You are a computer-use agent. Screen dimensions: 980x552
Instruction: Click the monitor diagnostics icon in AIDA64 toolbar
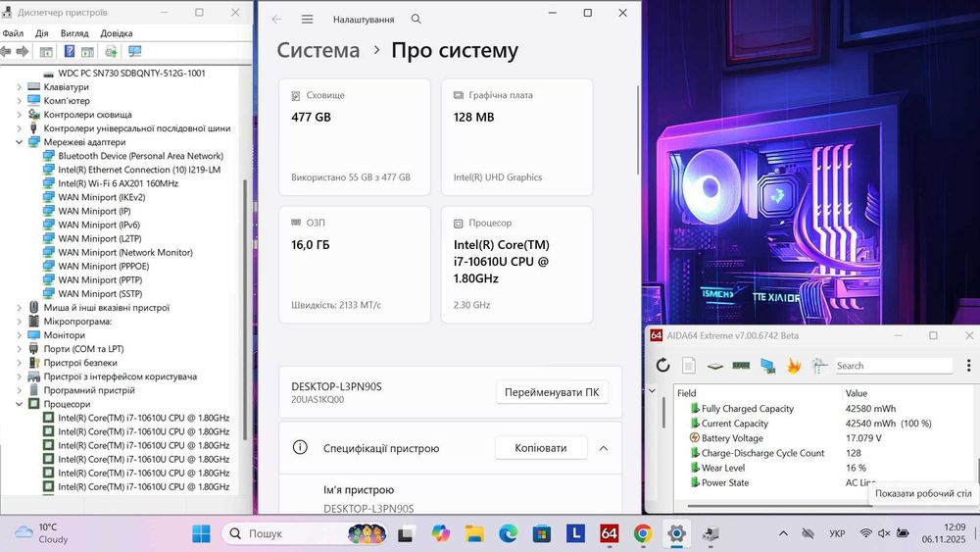coord(767,366)
